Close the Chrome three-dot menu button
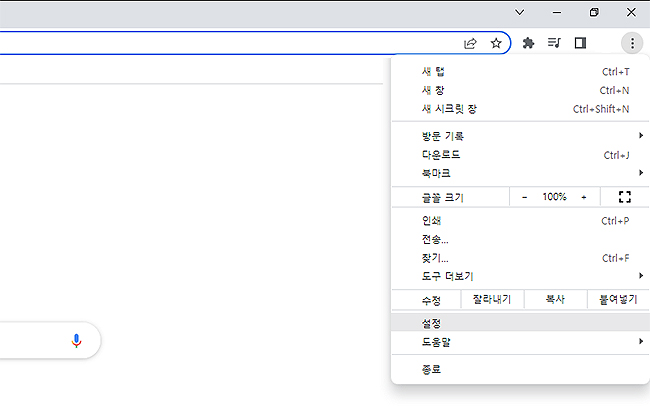The image size is (650, 406). click(x=632, y=43)
